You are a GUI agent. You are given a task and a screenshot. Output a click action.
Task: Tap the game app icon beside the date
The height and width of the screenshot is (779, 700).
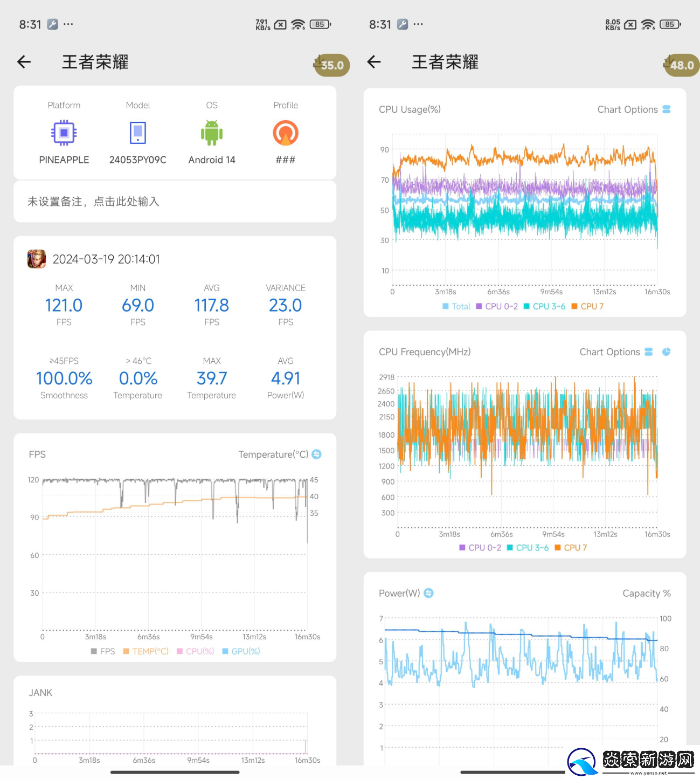pyautogui.click(x=37, y=259)
